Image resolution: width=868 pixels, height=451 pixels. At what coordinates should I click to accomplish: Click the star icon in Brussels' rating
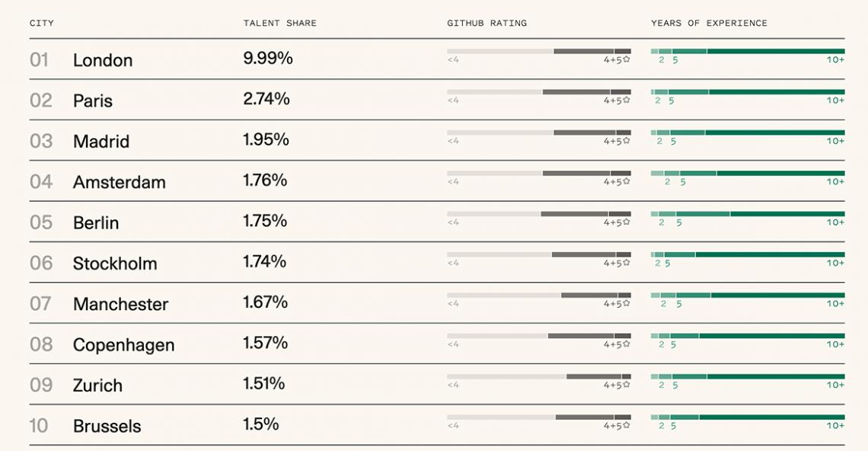[x=626, y=426]
